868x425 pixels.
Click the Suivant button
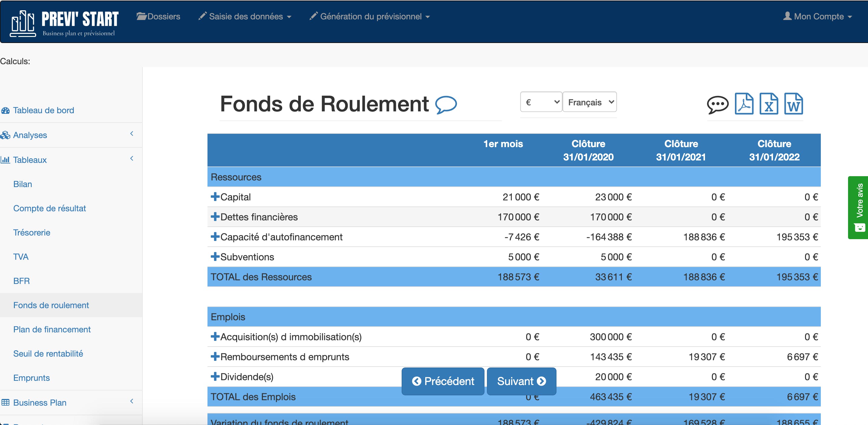(x=521, y=381)
